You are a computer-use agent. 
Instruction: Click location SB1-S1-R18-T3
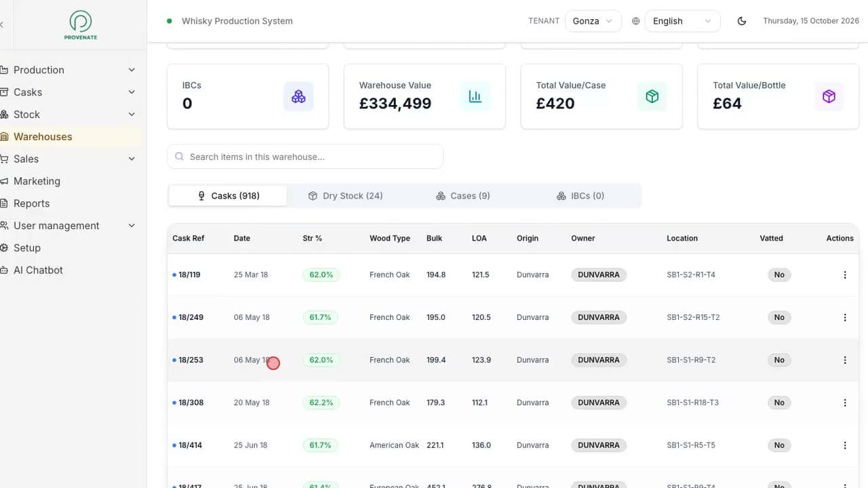(692, 403)
